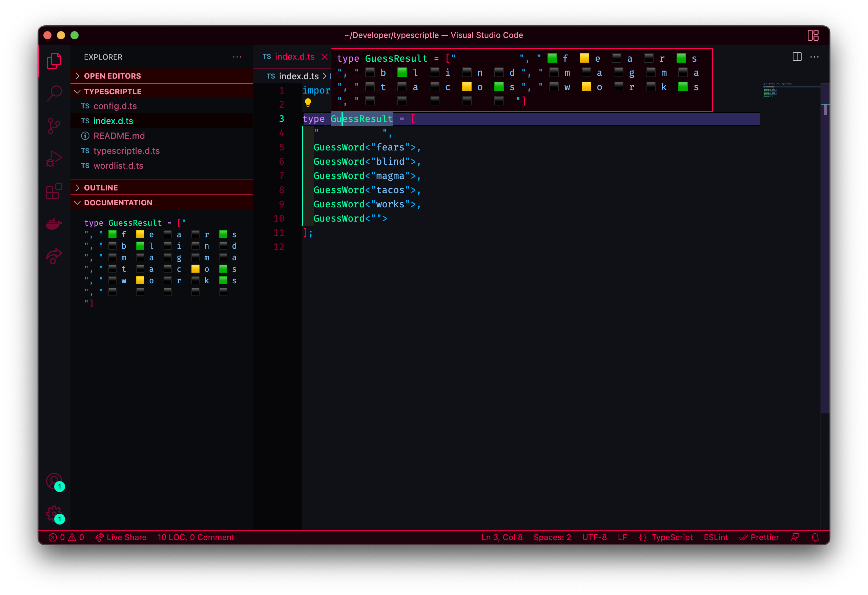
Task: Open Run and Debug view
Action: (54, 159)
